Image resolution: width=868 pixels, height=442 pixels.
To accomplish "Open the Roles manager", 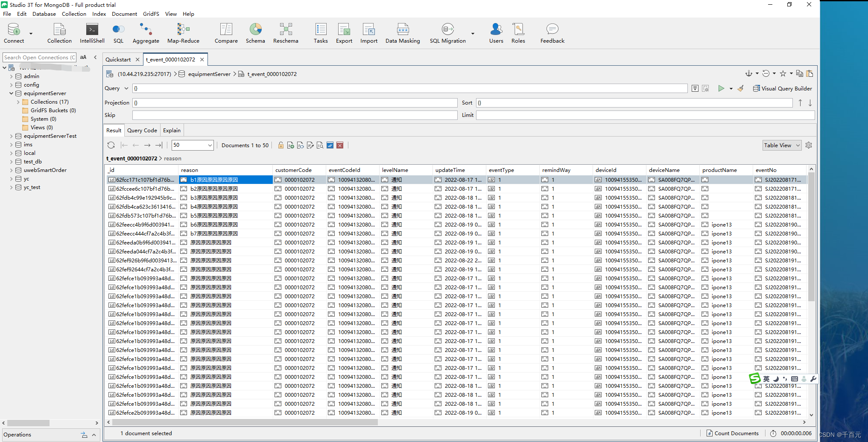I will point(518,33).
